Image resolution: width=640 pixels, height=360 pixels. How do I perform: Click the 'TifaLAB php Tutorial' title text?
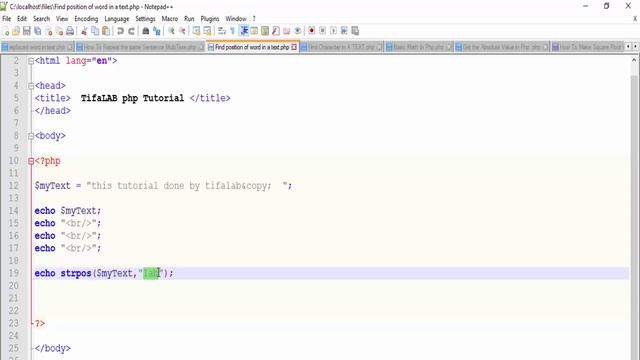click(x=132, y=98)
